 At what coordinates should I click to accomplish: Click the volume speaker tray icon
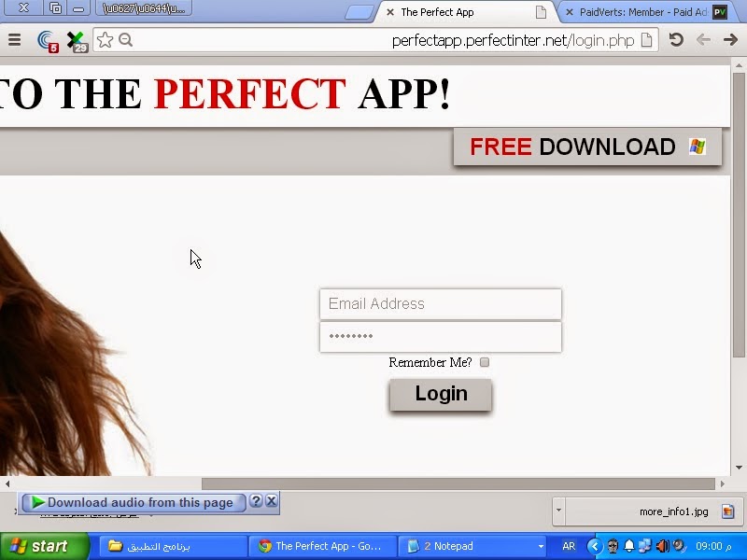662,546
